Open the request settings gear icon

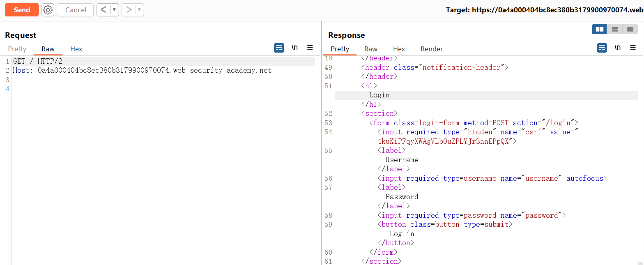point(48,10)
